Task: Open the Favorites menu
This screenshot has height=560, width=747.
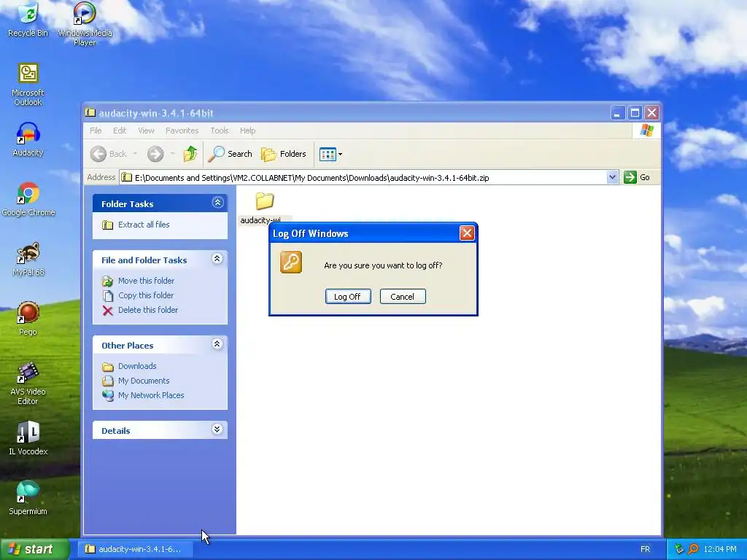Action: (x=182, y=131)
